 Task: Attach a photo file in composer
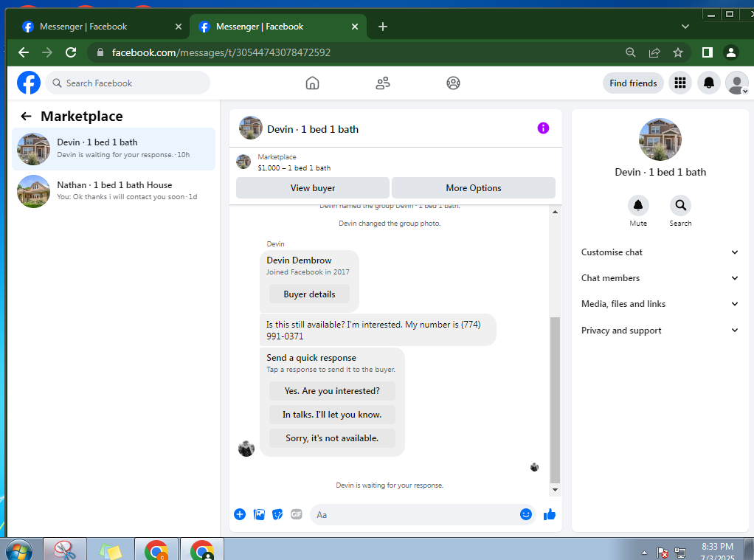pos(259,514)
